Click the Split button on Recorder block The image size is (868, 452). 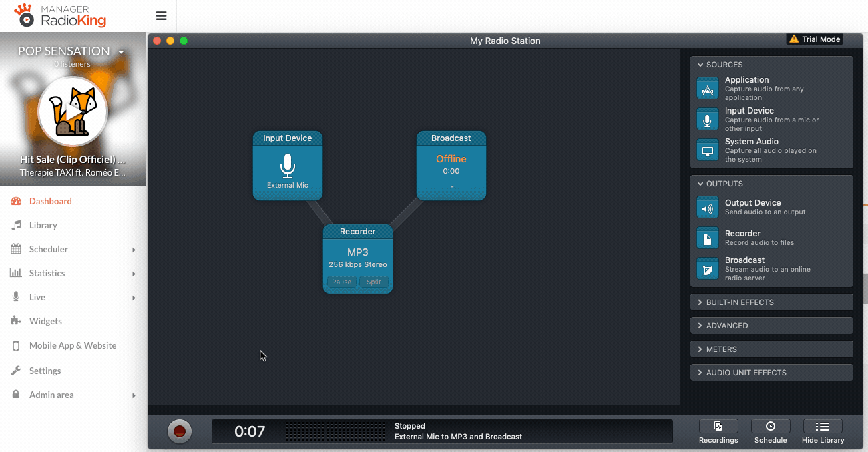pos(374,282)
